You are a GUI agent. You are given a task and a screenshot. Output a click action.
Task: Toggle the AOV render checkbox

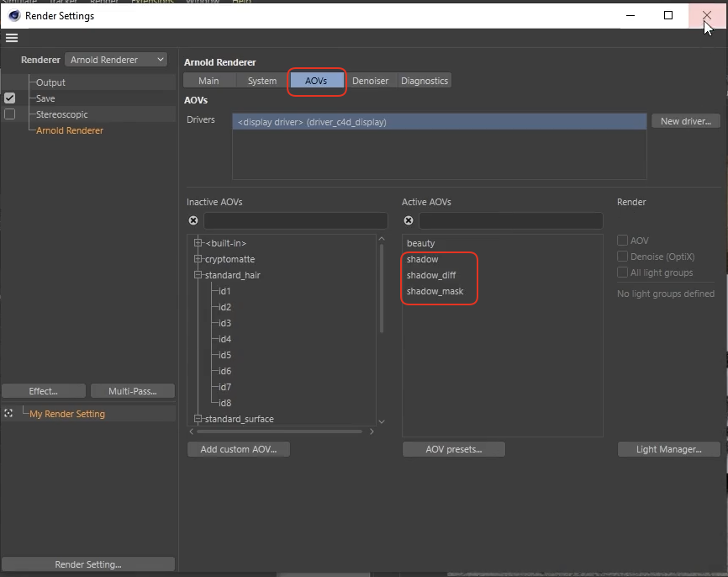click(622, 241)
